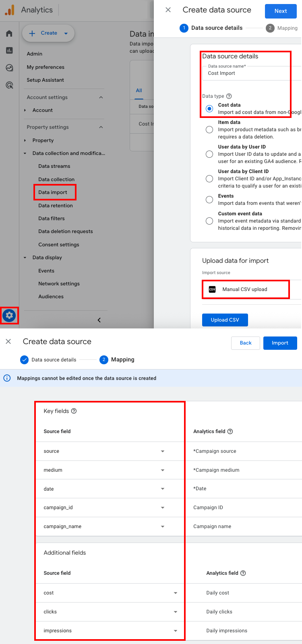Select the Item data radio button

[209, 130]
